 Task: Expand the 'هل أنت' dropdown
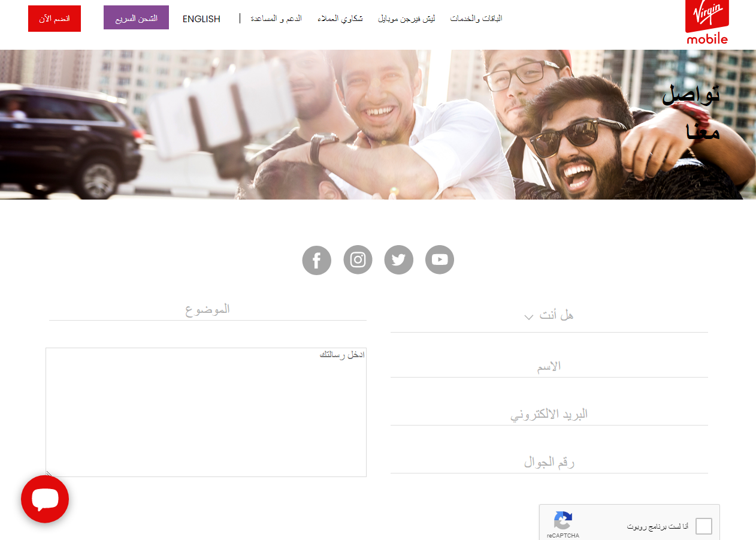tap(549, 316)
